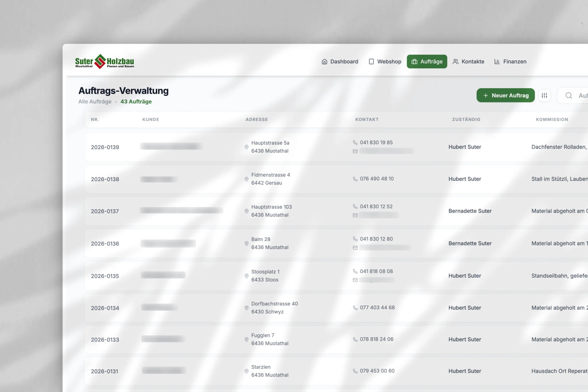The width and height of the screenshot is (588, 392).
Task: Click mail icon in order 2026-0136 row
Action: [x=355, y=248]
